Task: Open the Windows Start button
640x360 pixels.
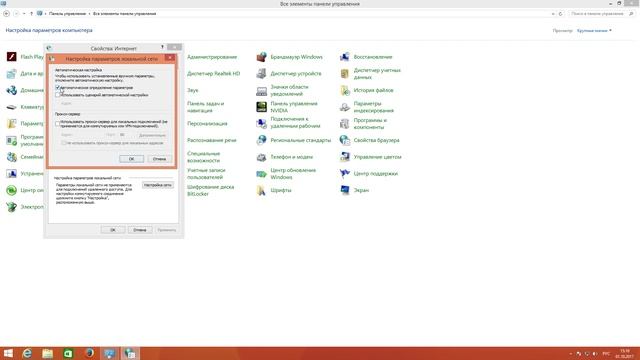Action: (x=8, y=353)
